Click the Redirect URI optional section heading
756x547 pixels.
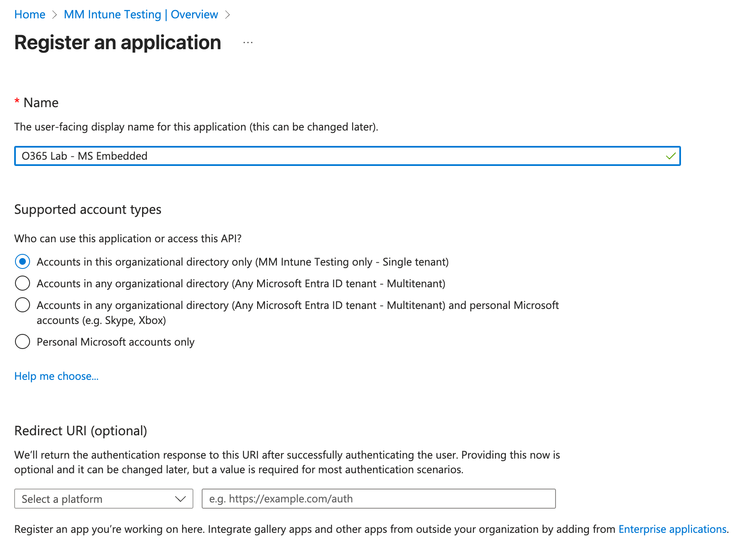pos(81,430)
